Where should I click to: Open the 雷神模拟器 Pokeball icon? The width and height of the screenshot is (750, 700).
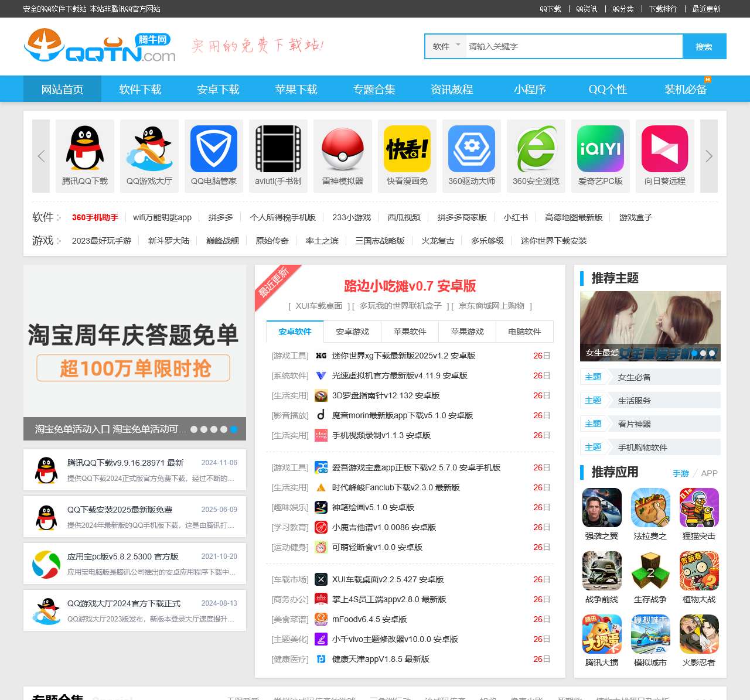tap(343, 149)
